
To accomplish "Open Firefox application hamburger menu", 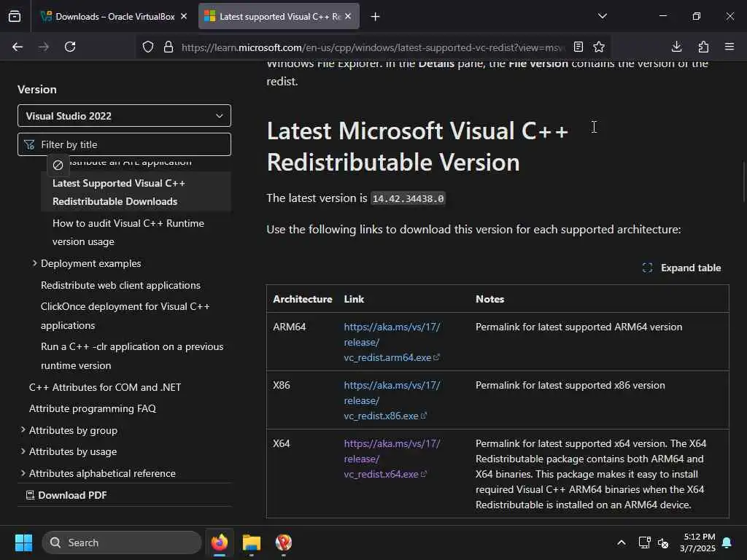I will pos(729,47).
